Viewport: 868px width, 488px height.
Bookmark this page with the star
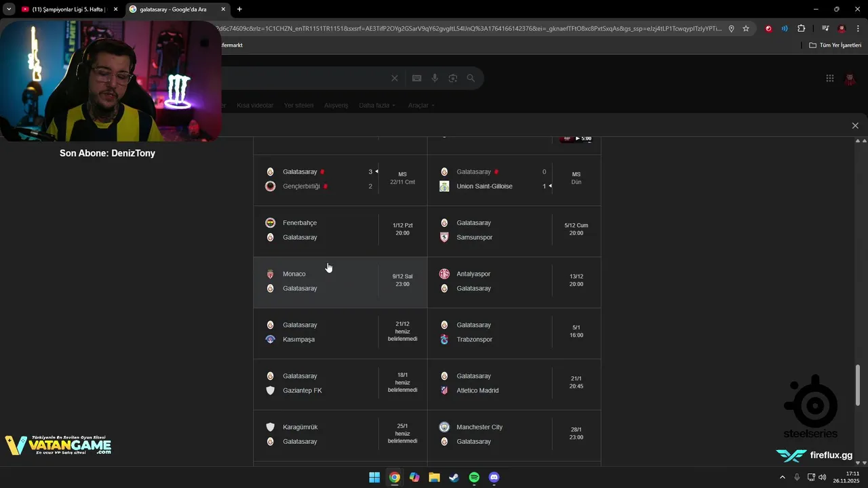click(x=746, y=28)
